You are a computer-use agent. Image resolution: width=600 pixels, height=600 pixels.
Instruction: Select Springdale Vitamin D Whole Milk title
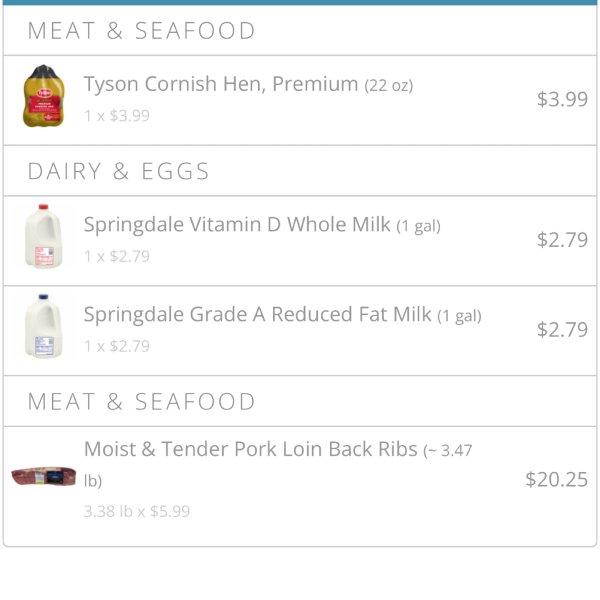(237, 224)
